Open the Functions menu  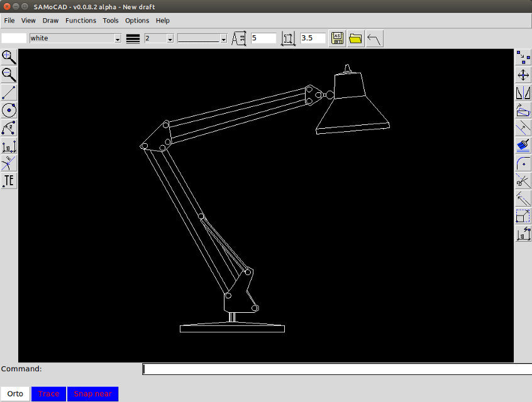point(80,21)
